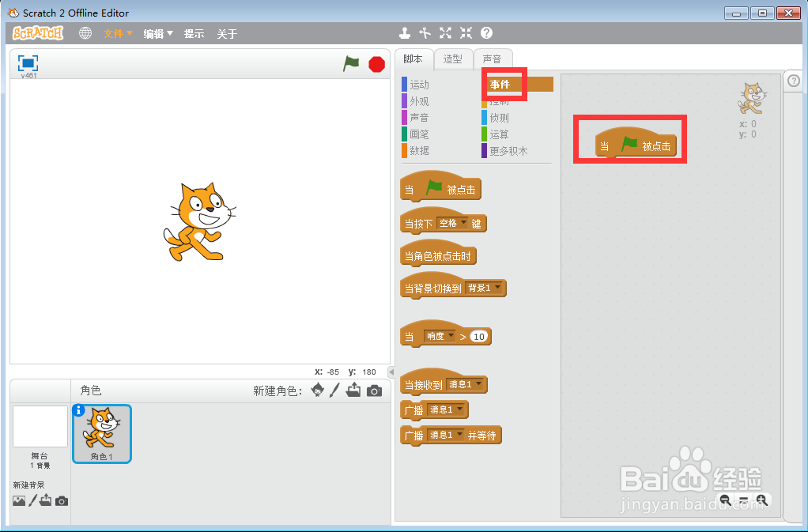Open the 编辑 menu
Viewport: 808px width, 532px height.
155,33
